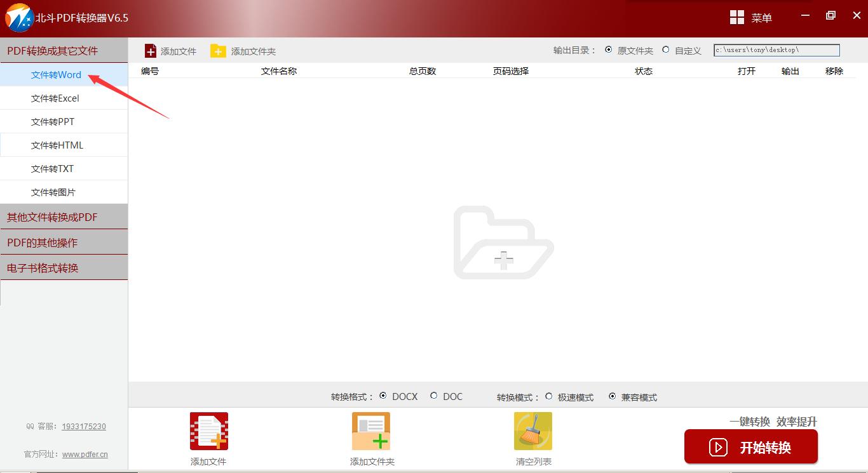Click the Add File icon in the toolbar
Image resolution: width=868 pixels, height=473 pixels.
pos(151,50)
